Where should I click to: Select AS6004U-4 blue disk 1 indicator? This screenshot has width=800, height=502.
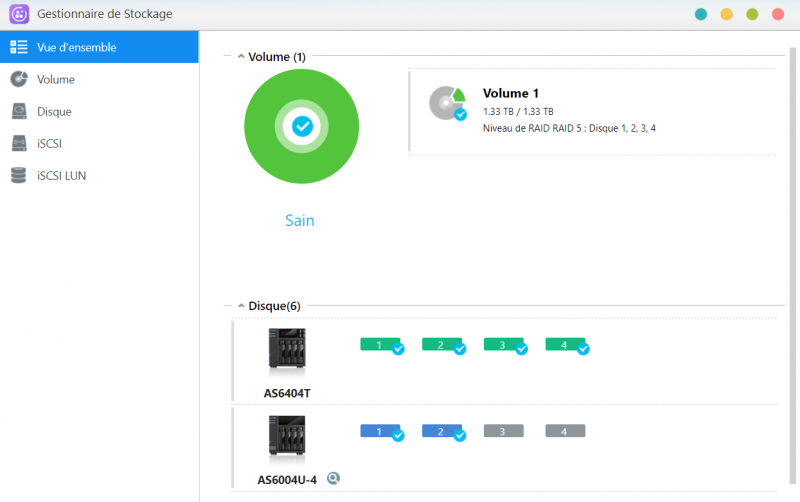[382, 432]
